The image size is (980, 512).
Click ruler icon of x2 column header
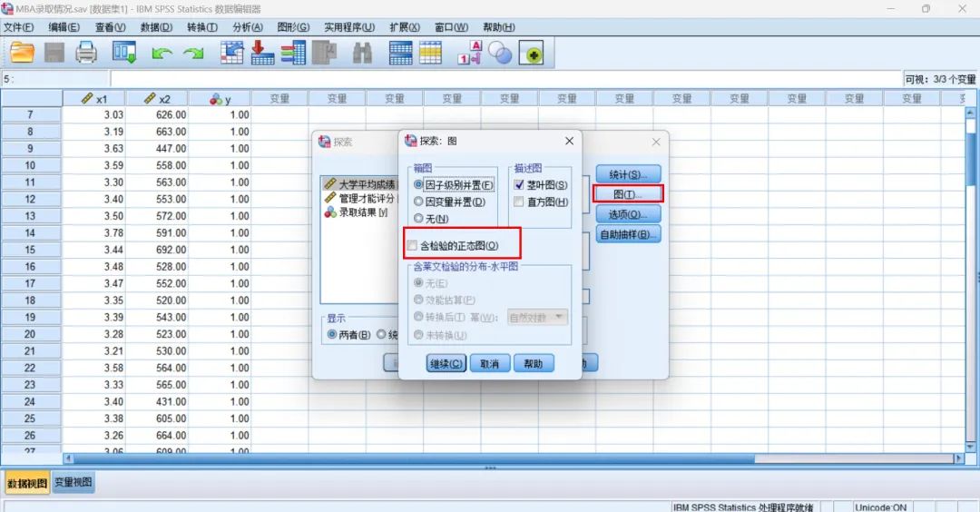click(x=150, y=98)
